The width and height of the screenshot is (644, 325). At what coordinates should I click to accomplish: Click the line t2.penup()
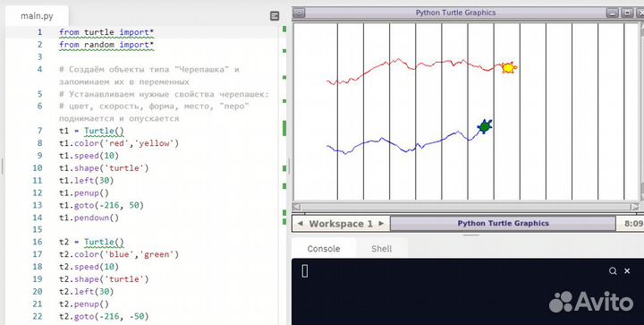(x=84, y=304)
